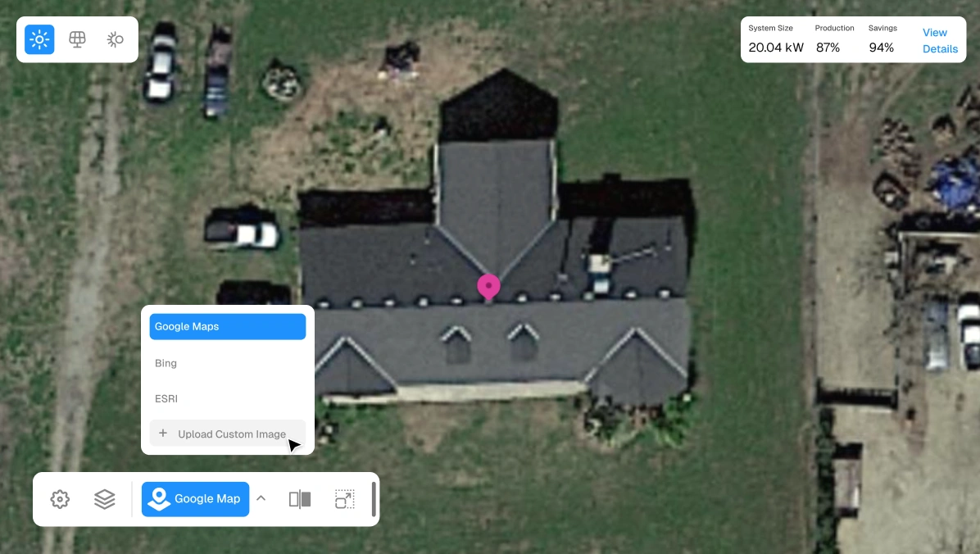
Task: Click the 87% production value
Action: pos(828,48)
